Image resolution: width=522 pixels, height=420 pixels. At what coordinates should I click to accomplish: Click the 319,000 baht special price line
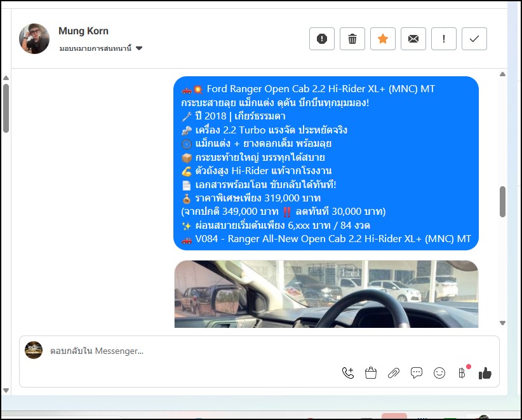(251, 198)
